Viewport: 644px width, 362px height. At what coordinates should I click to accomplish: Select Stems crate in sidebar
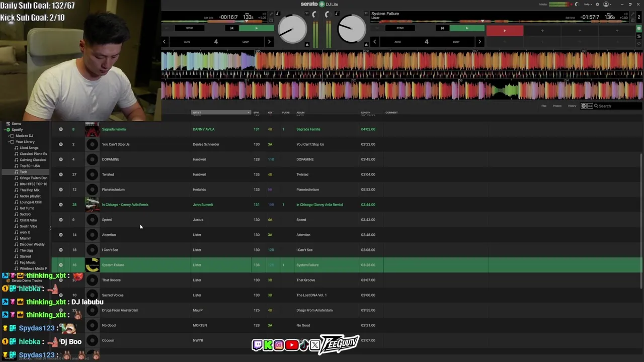click(x=17, y=124)
